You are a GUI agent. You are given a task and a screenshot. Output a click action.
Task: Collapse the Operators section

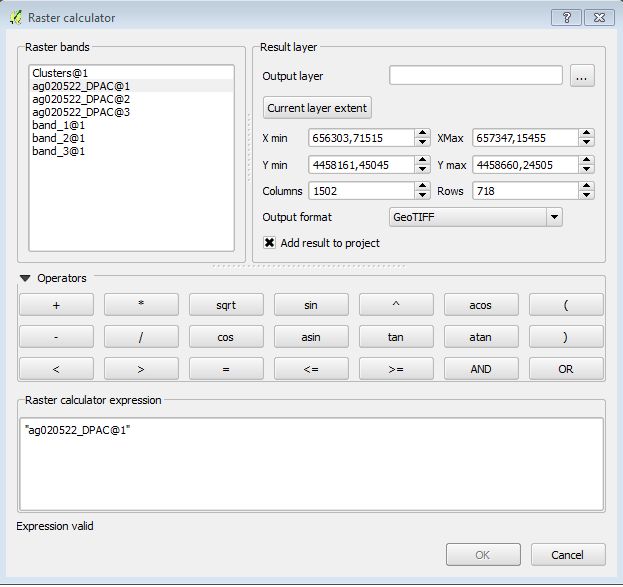click(x=25, y=278)
